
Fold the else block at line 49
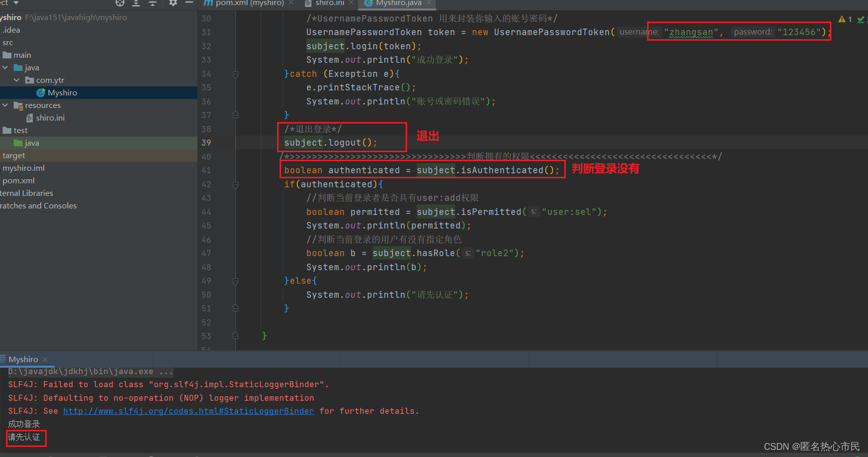[x=235, y=281]
